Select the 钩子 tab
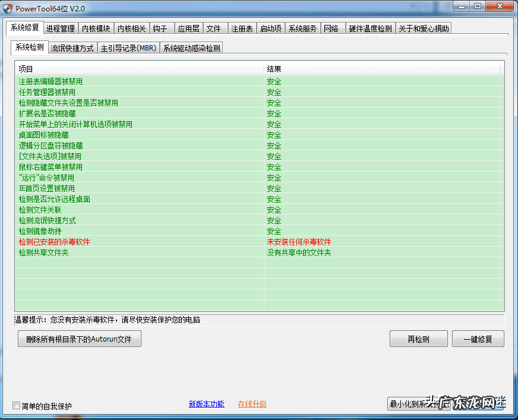The width and height of the screenshot is (518, 420). point(160,28)
